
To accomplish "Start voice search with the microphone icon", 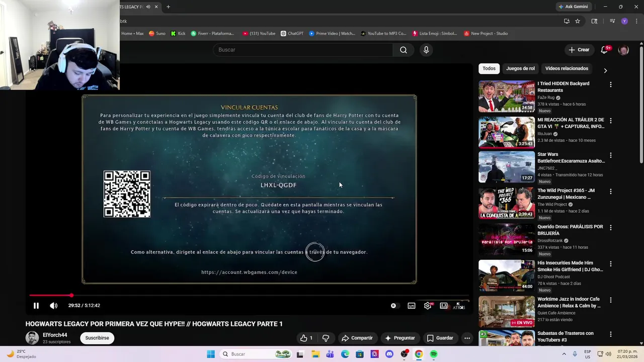I will click(x=426, y=50).
